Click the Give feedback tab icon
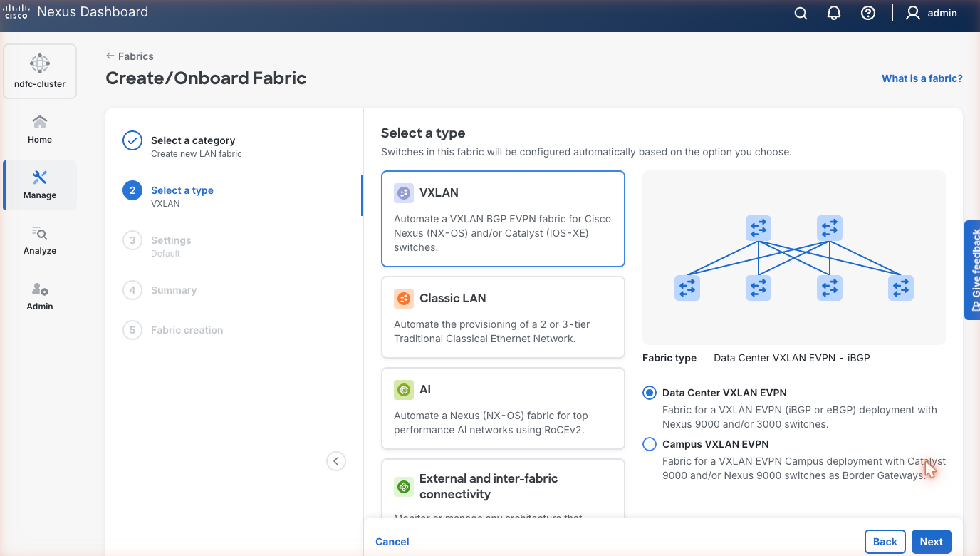The width and height of the screenshot is (980, 556). click(x=976, y=306)
